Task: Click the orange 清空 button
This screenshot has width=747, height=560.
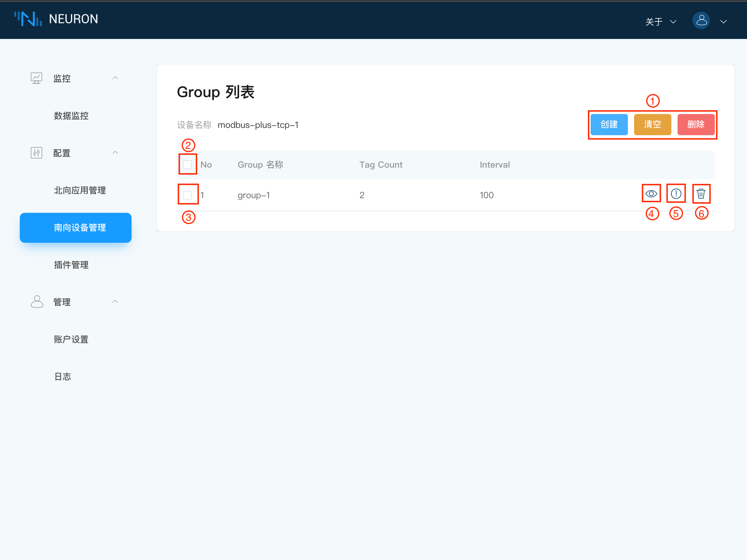Action: [652, 124]
